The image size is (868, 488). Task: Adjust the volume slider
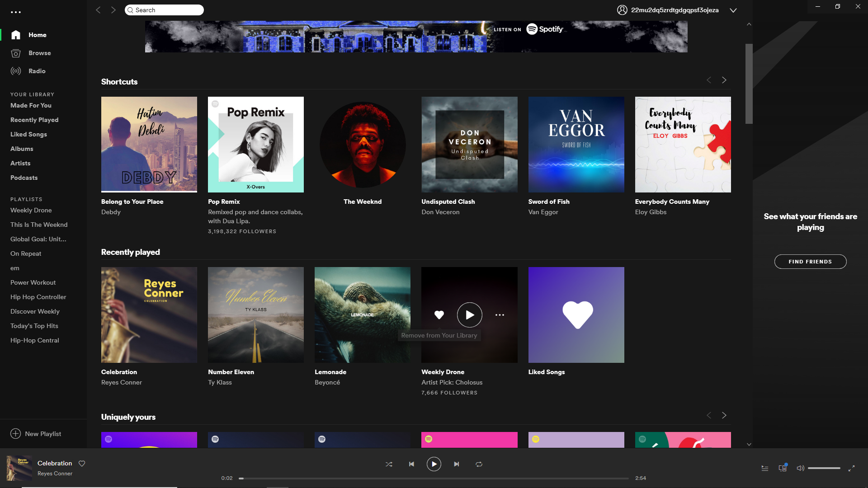click(x=824, y=468)
